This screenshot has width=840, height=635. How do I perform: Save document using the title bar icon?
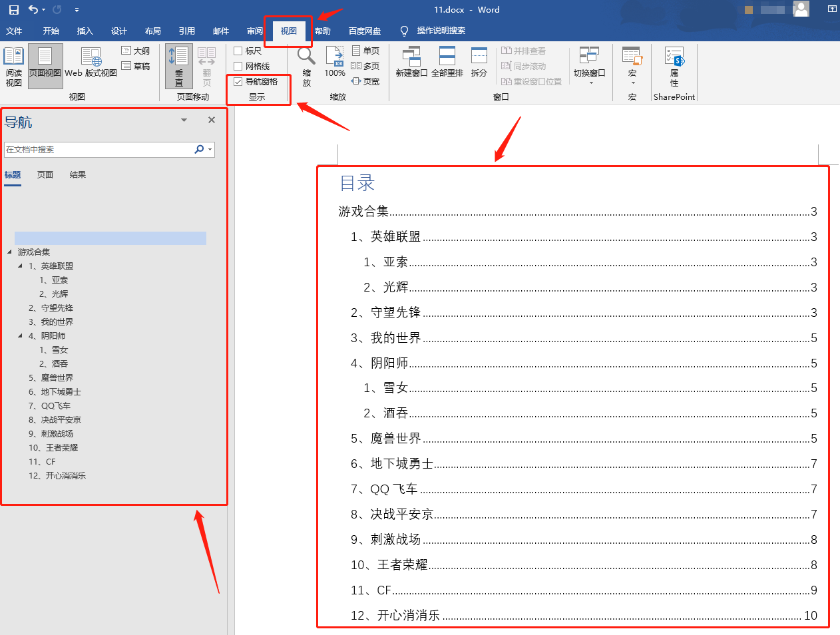pyautogui.click(x=14, y=10)
